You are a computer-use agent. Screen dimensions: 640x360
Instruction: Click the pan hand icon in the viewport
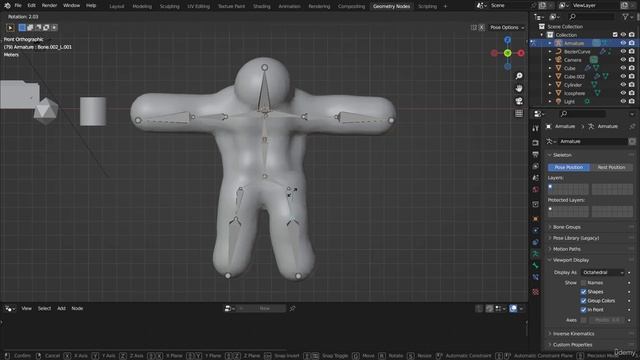pos(519,88)
